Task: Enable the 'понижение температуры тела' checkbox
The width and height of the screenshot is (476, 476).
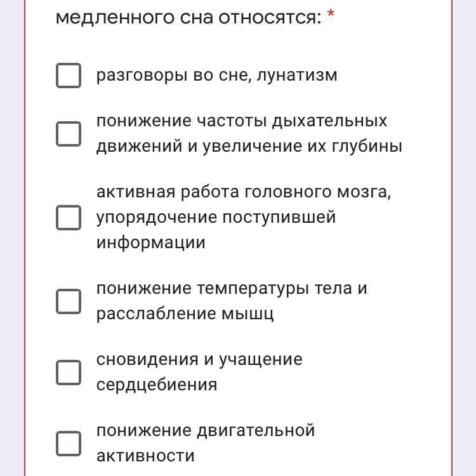Action: [x=69, y=301]
